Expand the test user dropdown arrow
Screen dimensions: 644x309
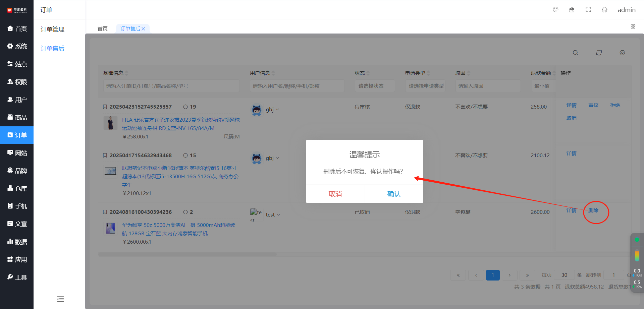278,215
